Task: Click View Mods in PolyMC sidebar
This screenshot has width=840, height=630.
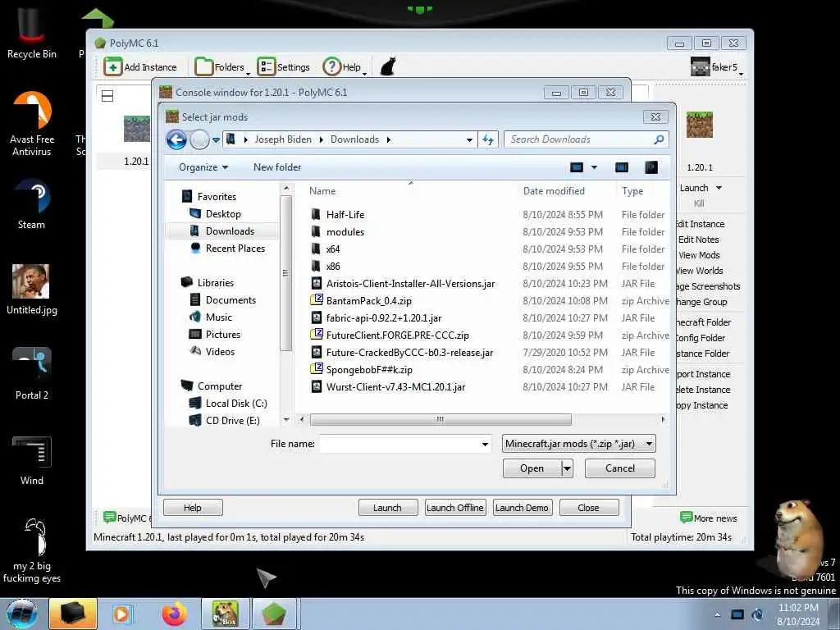Action: coord(699,255)
